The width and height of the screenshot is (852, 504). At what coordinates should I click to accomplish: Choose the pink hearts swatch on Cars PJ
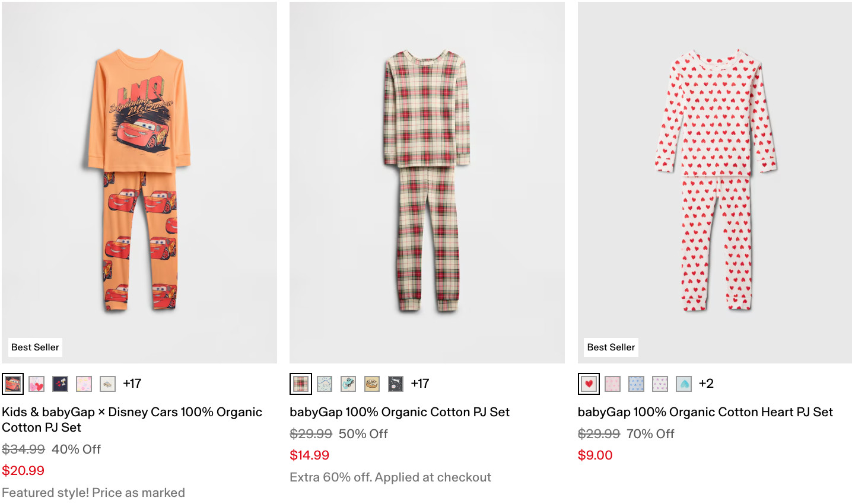coord(36,384)
